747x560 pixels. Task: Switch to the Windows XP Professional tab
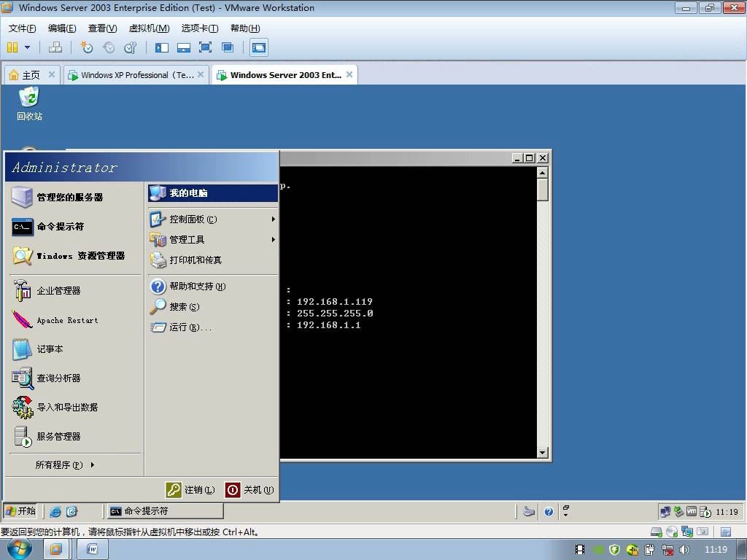(137, 75)
